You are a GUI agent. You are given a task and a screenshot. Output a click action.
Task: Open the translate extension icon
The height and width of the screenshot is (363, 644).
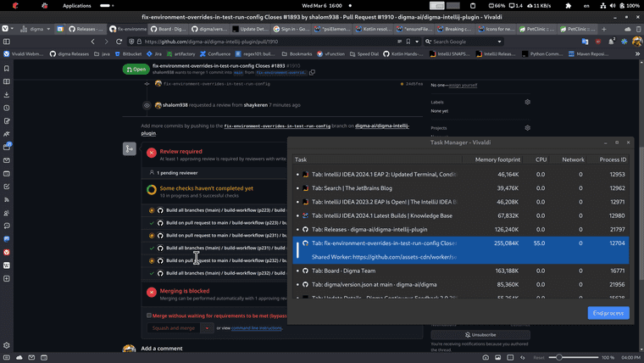(585, 42)
